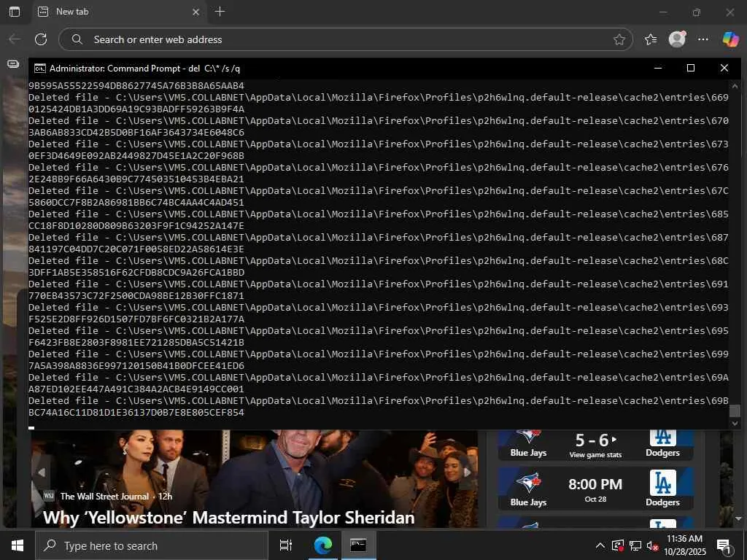Open the Windows Start menu
The width and height of the screenshot is (747, 560).
(18, 545)
